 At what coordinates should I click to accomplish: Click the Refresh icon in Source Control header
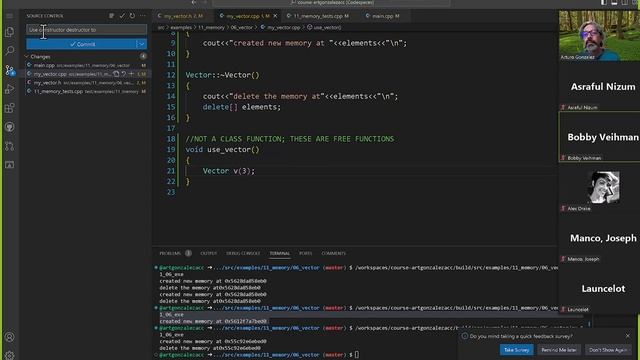tap(132, 16)
